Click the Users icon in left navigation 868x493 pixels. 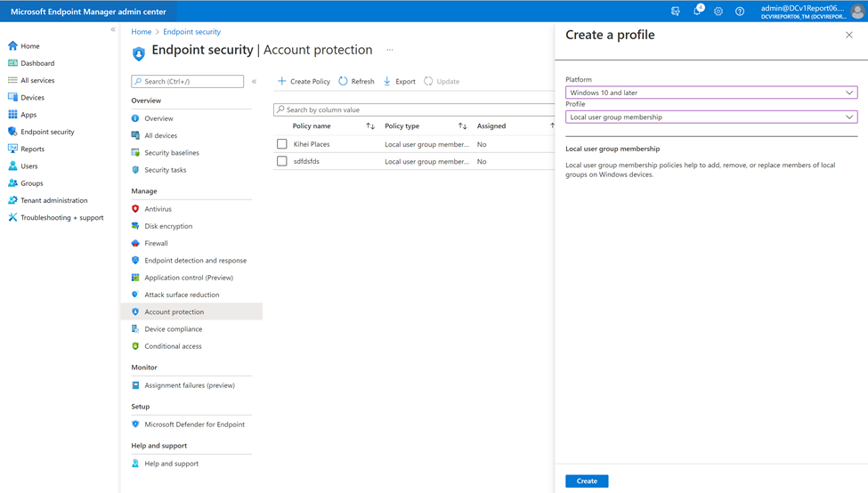pyautogui.click(x=12, y=166)
